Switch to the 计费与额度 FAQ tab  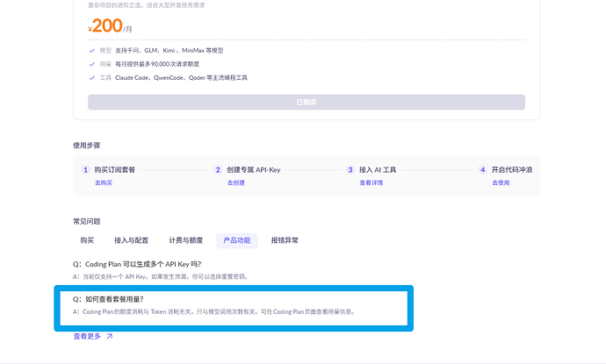(186, 240)
